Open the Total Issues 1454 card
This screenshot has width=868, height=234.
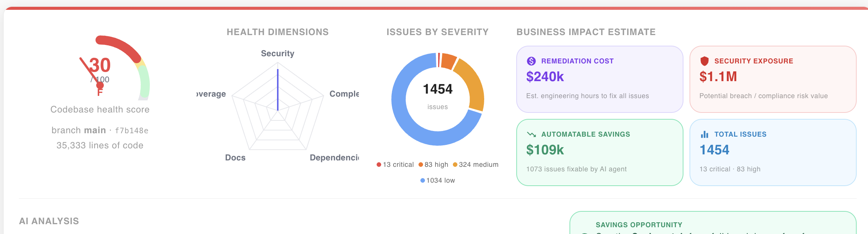click(x=773, y=152)
